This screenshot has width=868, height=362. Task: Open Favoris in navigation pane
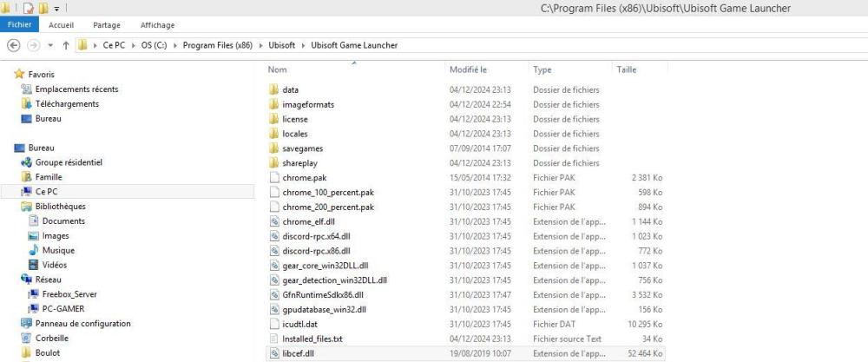(41, 74)
